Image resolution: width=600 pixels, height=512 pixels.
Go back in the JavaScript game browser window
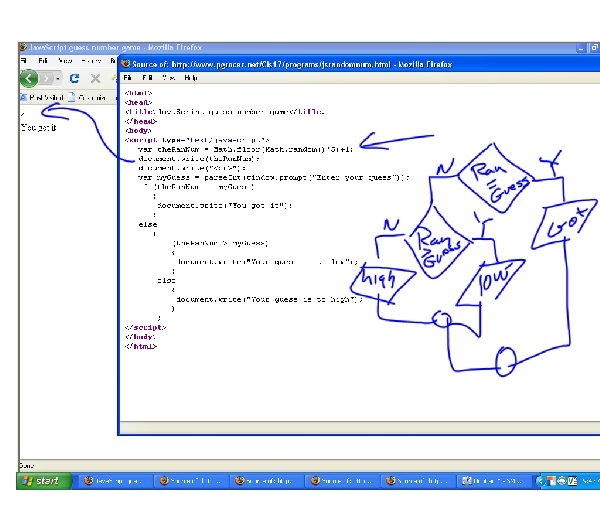tap(29, 78)
